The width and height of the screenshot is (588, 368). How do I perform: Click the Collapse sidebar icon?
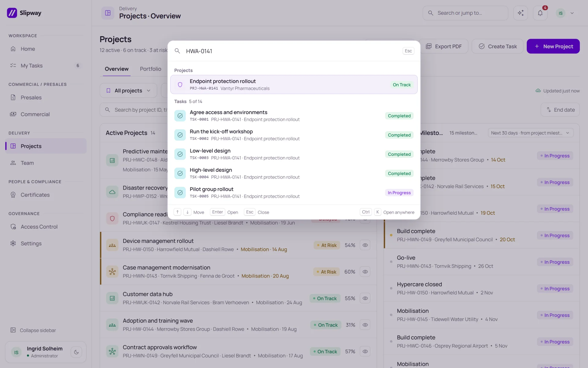[x=13, y=330]
